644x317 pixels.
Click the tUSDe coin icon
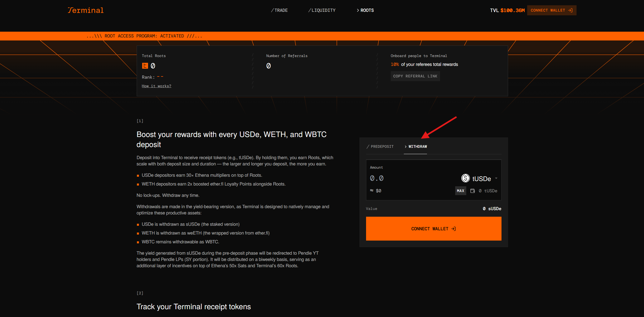point(466,178)
